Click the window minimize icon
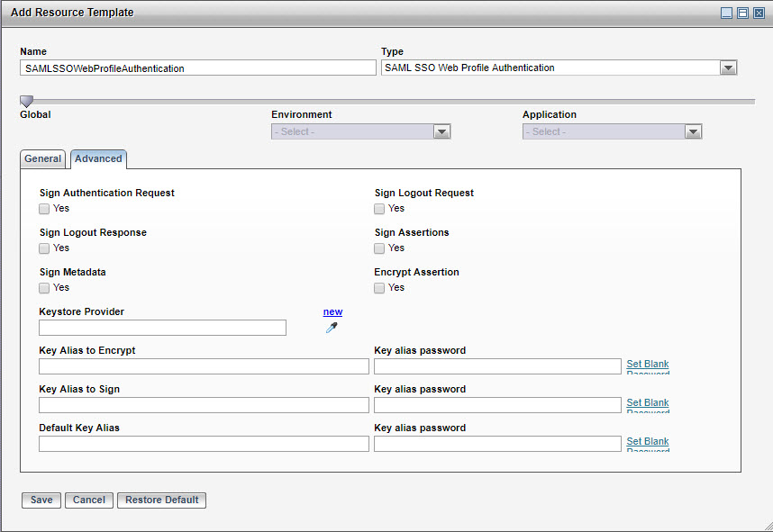The height and width of the screenshot is (532, 773). point(727,13)
